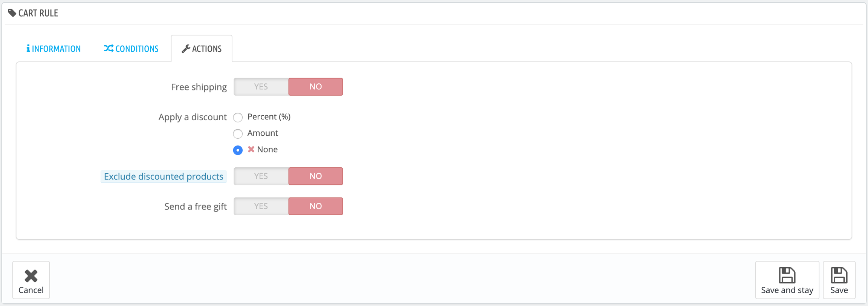Select the None discount radio button
This screenshot has height=306, width=868.
(238, 150)
